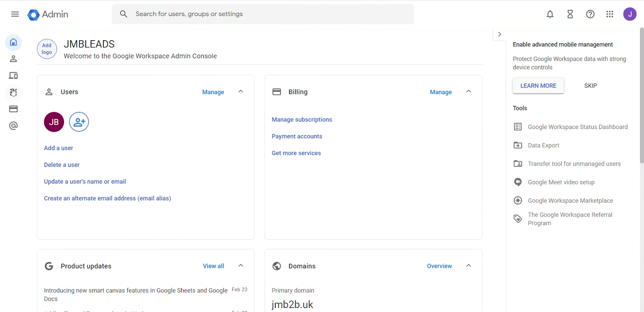
Task: Open Transfer tool for unmanaged users
Action: pos(574,164)
